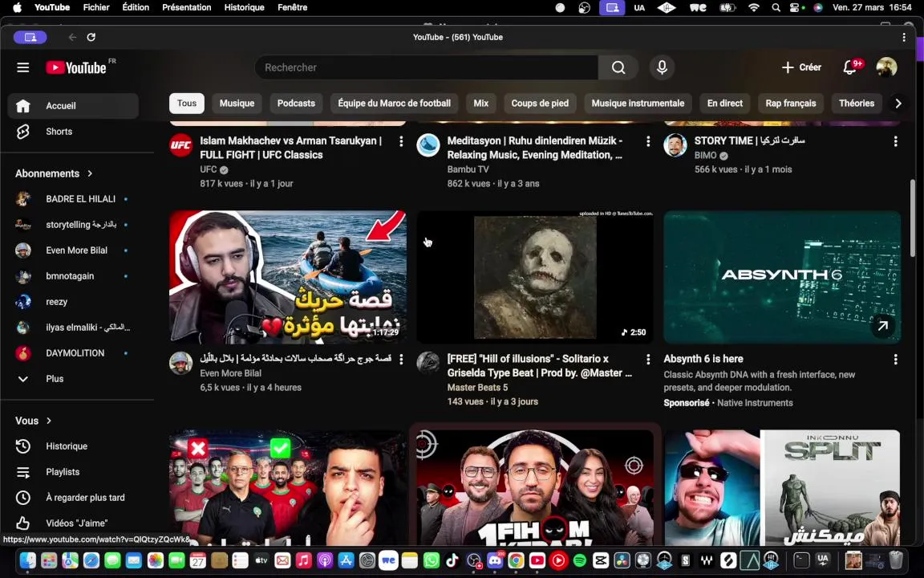Open the Historique menu in menu bar

(x=244, y=8)
